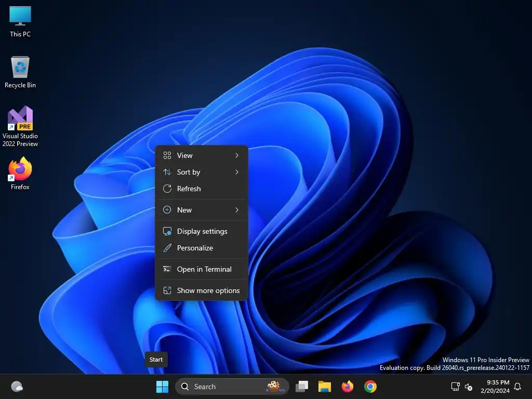Launch Firefox from the taskbar
Viewport: 532px width, 399px height.
pos(347,387)
